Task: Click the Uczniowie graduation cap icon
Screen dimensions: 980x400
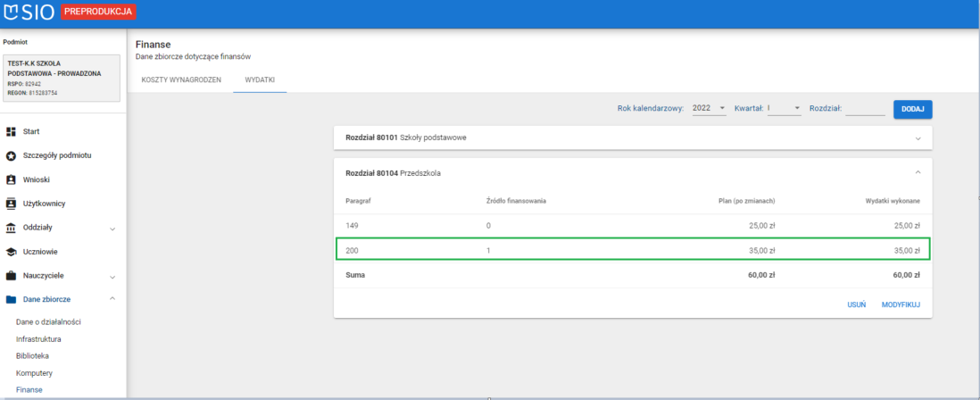Action: (x=12, y=252)
